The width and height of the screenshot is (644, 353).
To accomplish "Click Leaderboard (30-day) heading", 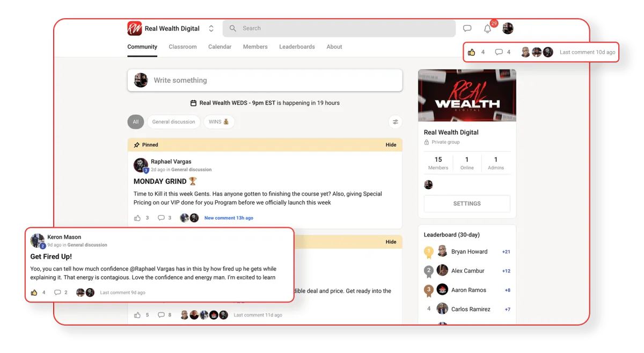I will tap(451, 235).
